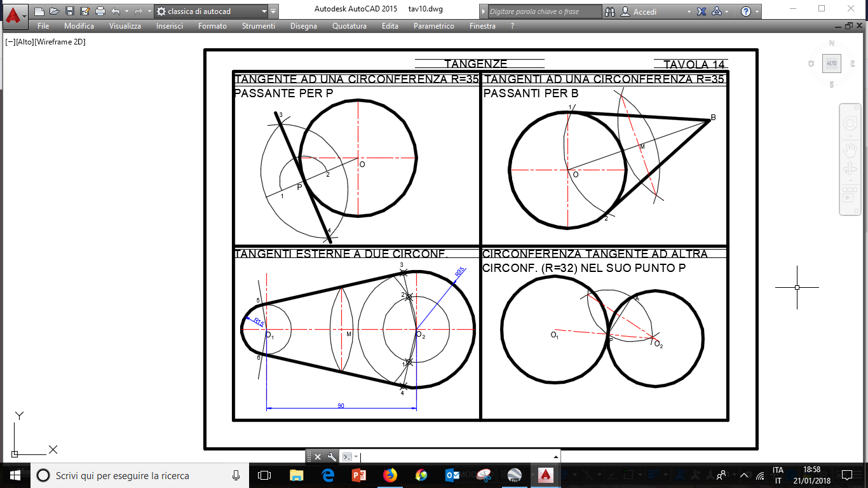Click the S compass direction on ViewCube

coord(831,85)
